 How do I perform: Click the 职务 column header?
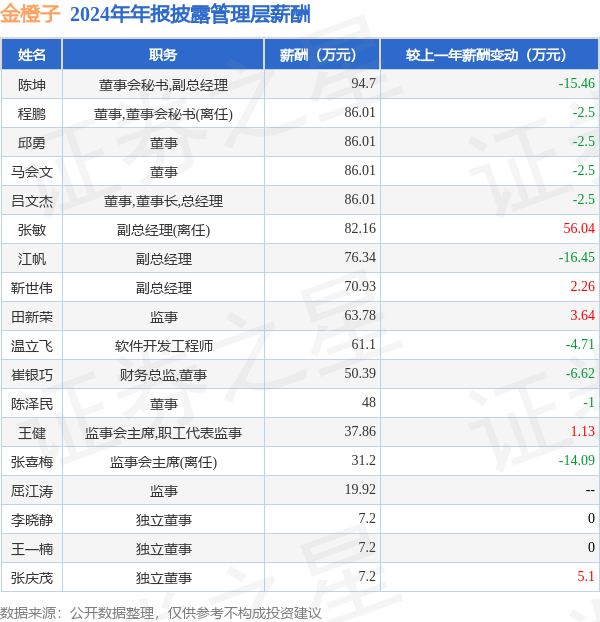(x=163, y=55)
